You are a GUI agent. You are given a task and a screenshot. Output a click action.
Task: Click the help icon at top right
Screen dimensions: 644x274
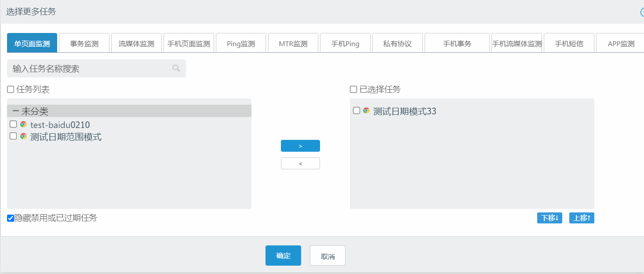(x=642, y=12)
